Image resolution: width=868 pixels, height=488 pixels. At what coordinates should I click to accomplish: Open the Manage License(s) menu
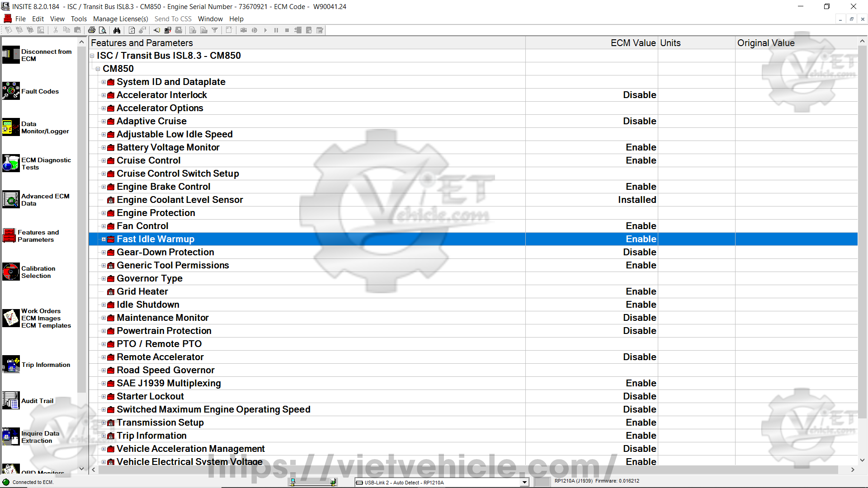click(x=120, y=19)
